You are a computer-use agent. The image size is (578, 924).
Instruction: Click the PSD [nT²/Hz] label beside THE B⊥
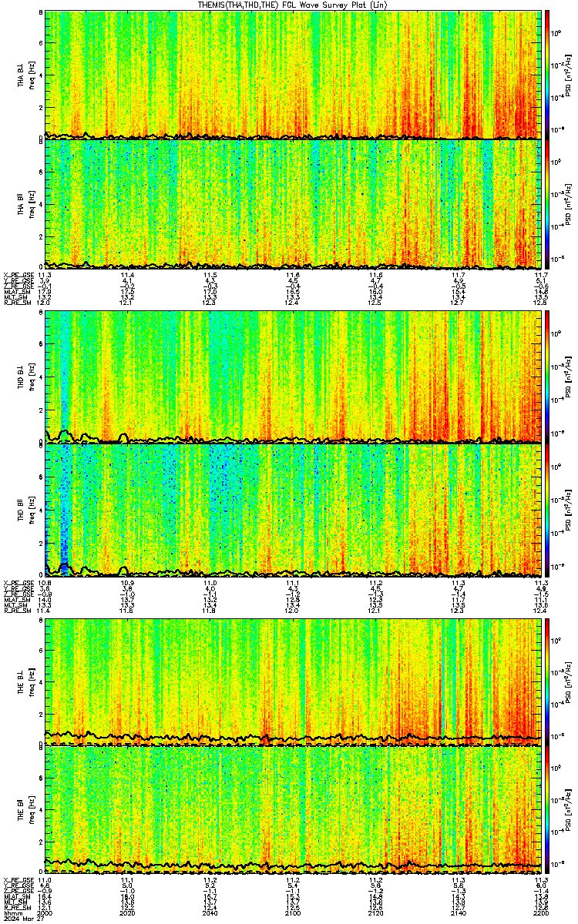click(568, 681)
